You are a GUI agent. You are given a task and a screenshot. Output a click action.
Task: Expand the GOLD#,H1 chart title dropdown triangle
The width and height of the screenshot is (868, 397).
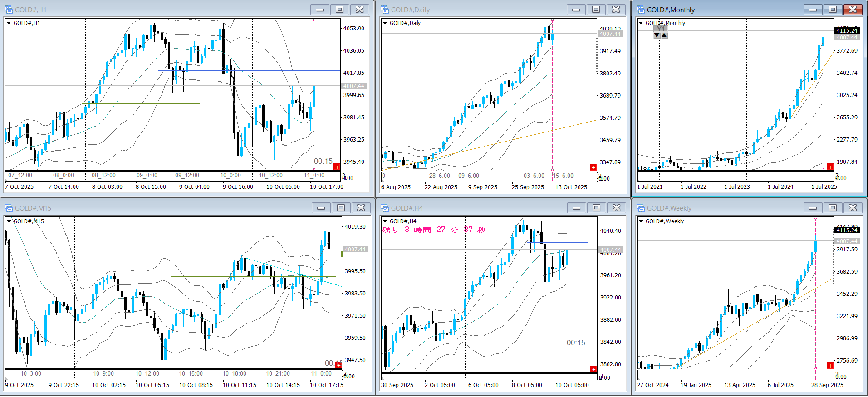9,23
